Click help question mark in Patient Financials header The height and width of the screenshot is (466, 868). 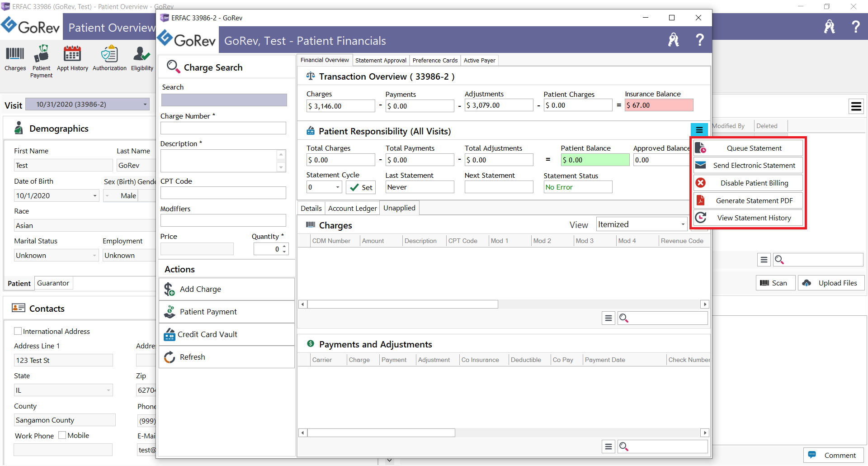click(699, 40)
